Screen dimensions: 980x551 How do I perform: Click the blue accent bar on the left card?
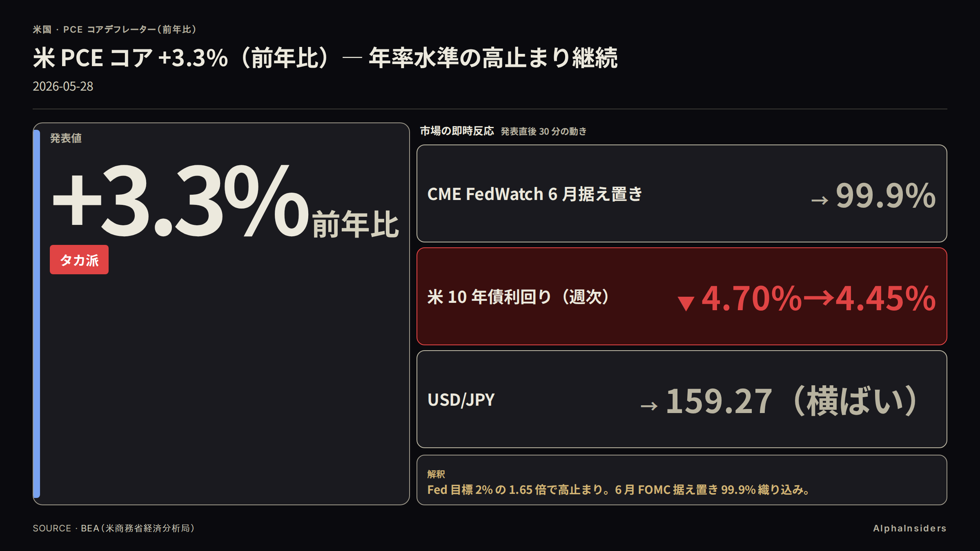tap(36, 313)
